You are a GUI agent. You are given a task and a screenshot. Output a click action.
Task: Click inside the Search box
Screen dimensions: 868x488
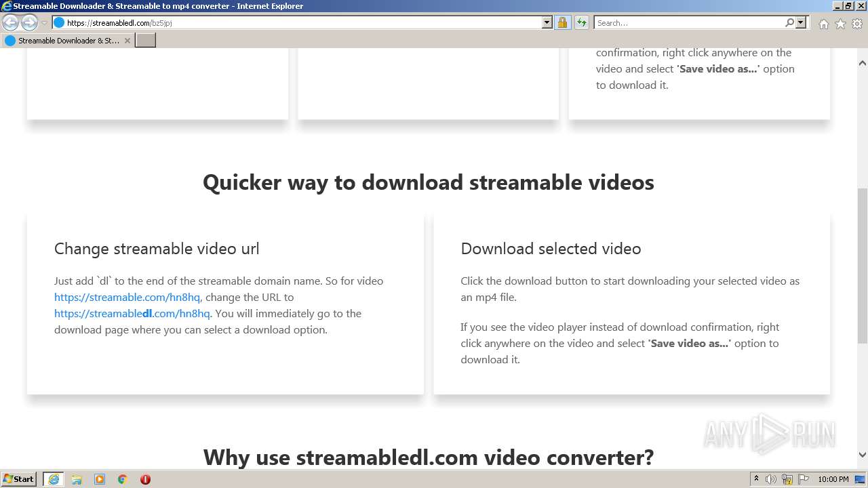coord(688,23)
